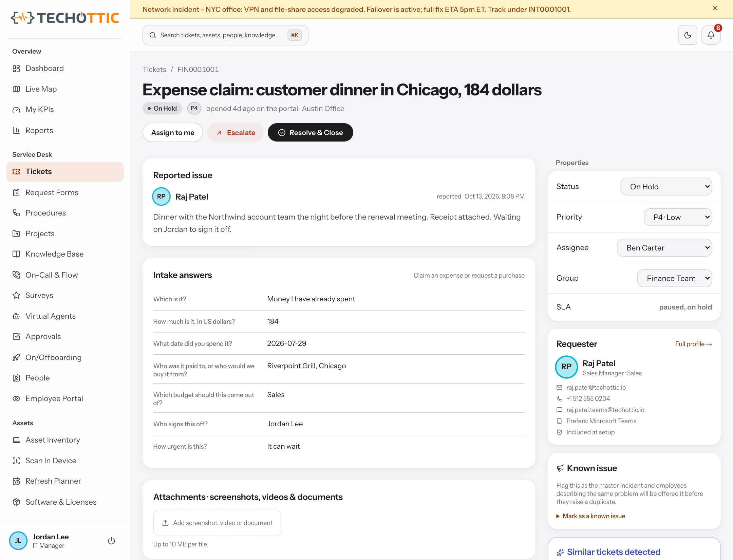Click the Techottic logo
Screen dimensions: 733x560
65,18
